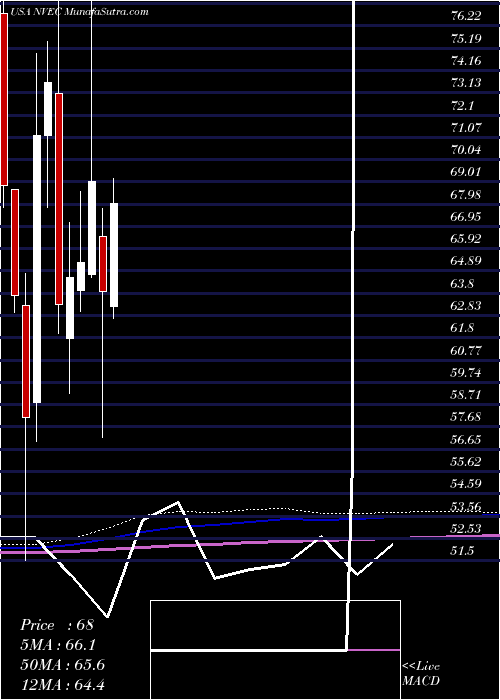Screen dimensions: 500x700
Task: Click the 53.56 price axis label
Action: 466,506
